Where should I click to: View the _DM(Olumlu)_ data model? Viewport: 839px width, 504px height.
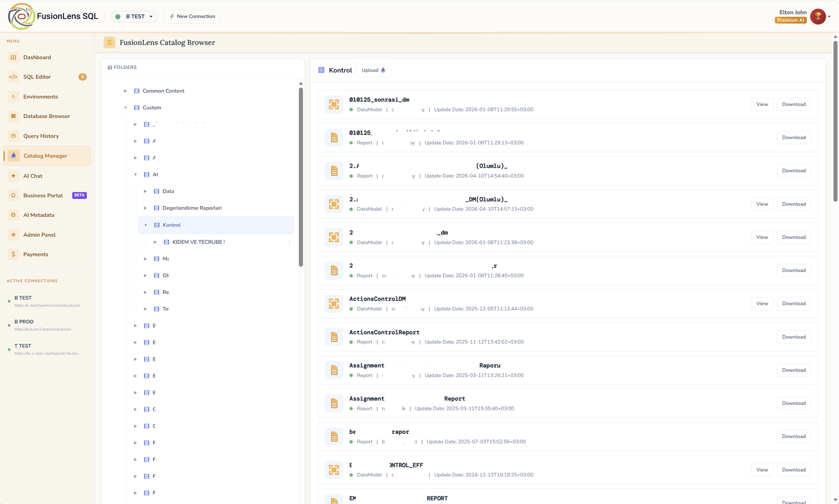[x=762, y=204]
